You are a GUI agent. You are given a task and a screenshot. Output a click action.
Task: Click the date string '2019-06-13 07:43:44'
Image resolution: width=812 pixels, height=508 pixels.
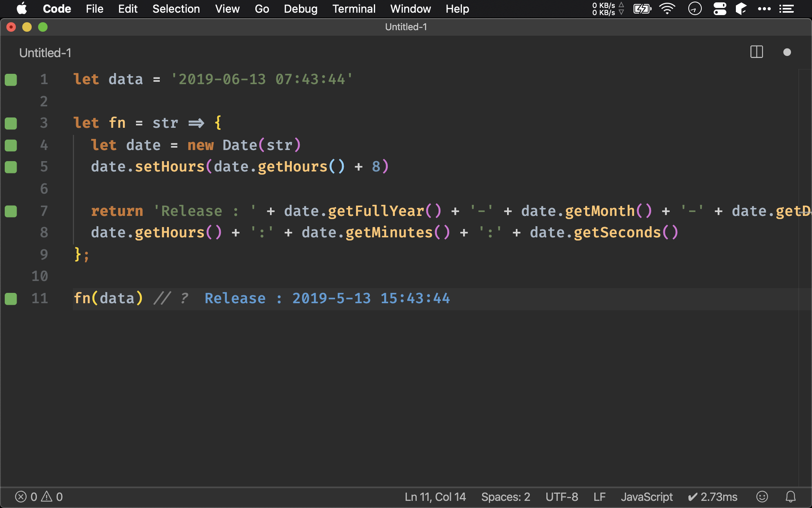click(x=262, y=79)
